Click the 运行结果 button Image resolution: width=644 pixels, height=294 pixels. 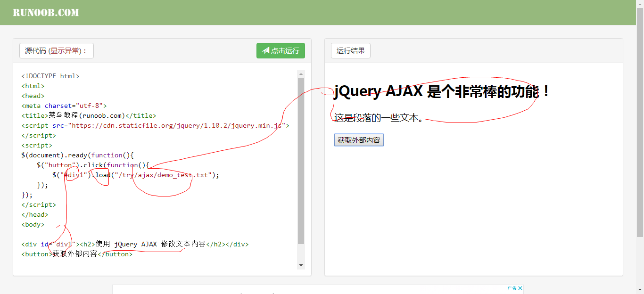coord(351,51)
